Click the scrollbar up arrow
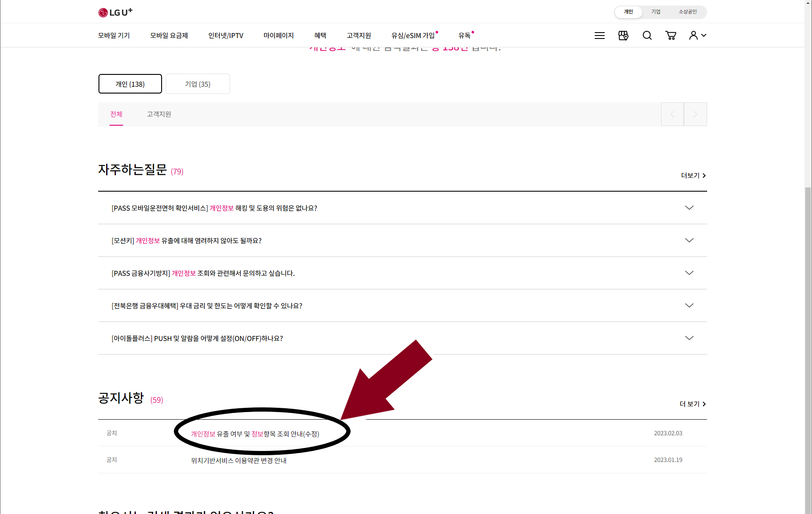812x514 pixels. tap(808, 3)
